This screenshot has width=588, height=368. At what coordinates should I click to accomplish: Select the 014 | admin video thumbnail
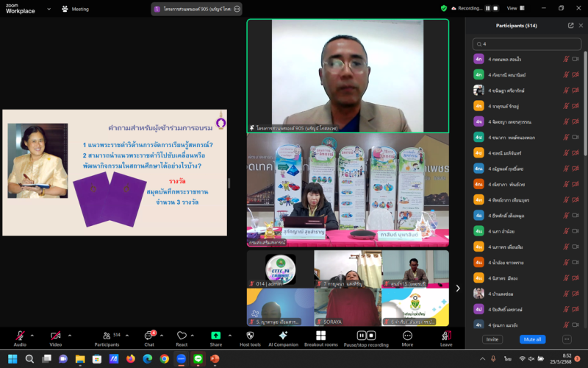(280, 269)
